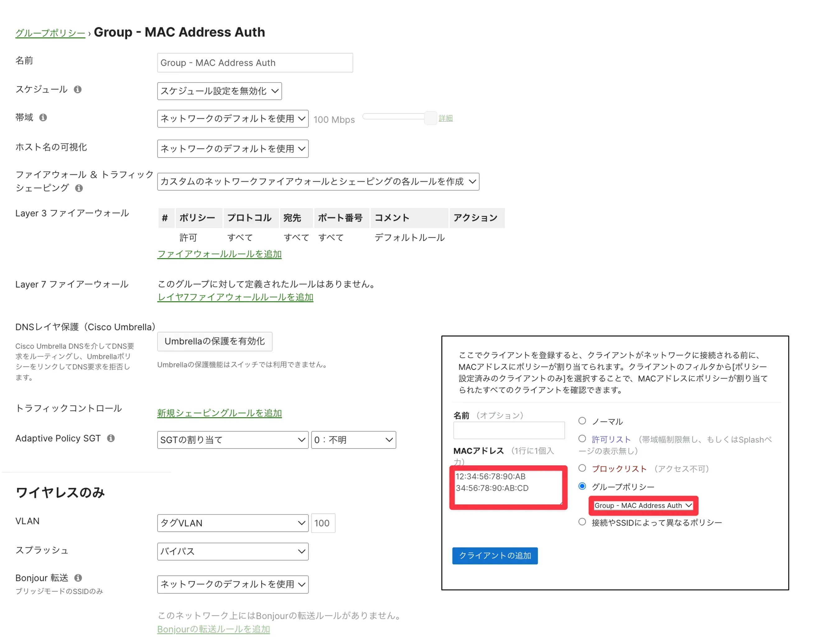Image resolution: width=821 pixels, height=644 pixels.
Task: Click the Bonjour 転送 info icon
Action: click(x=78, y=578)
